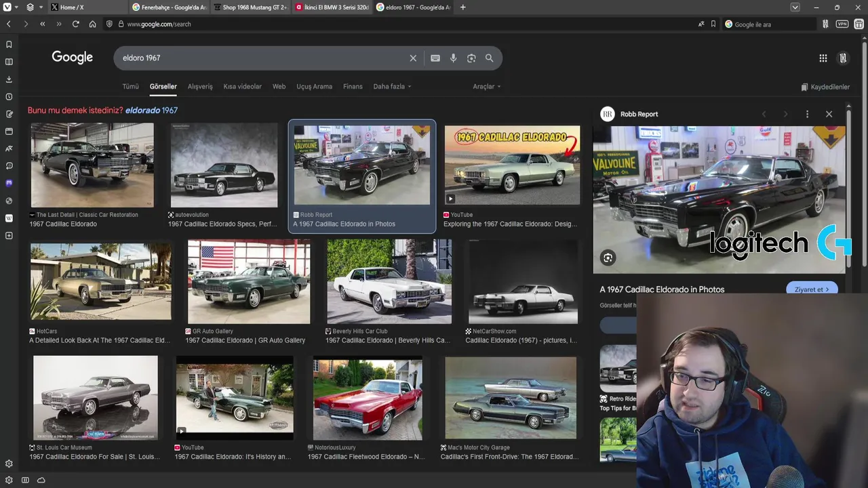The width and height of the screenshot is (868, 488).
Task: Go back with the back arrow
Action: tap(9, 24)
